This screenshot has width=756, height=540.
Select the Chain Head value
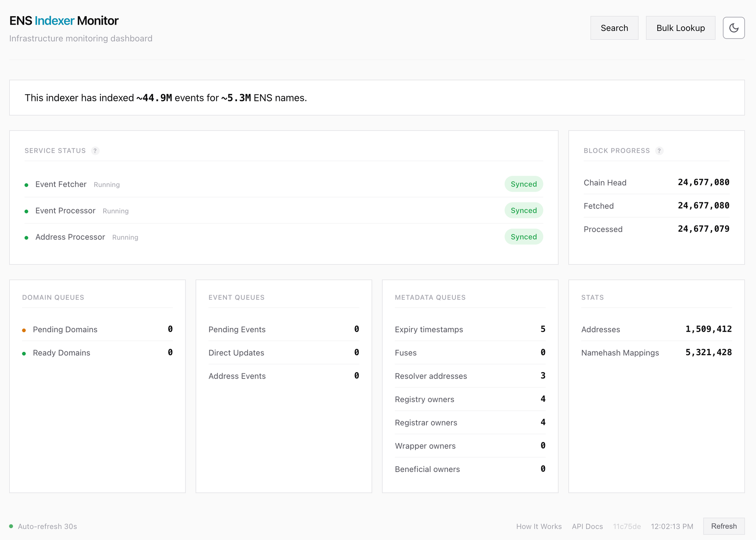703,182
